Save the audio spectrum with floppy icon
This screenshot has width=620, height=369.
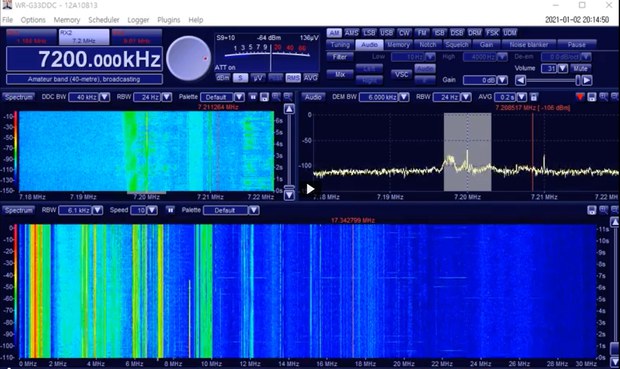pyautogui.click(x=592, y=97)
